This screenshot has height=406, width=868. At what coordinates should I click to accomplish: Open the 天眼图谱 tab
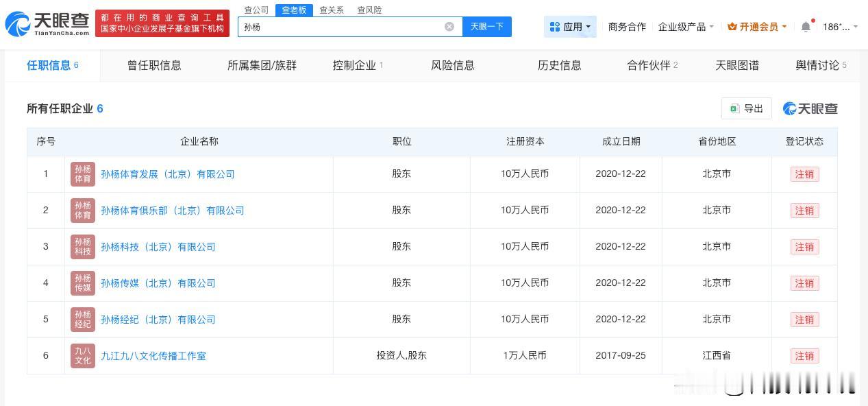pos(737,66)
